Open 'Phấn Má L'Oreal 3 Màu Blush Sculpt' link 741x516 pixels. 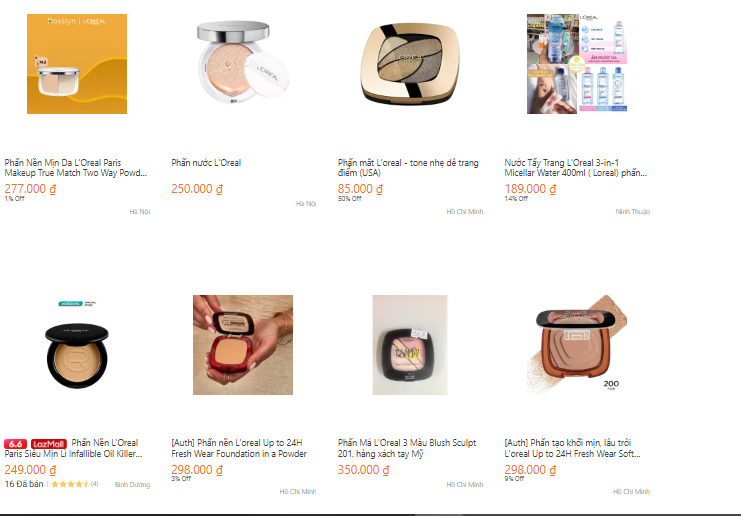[407, 448]
